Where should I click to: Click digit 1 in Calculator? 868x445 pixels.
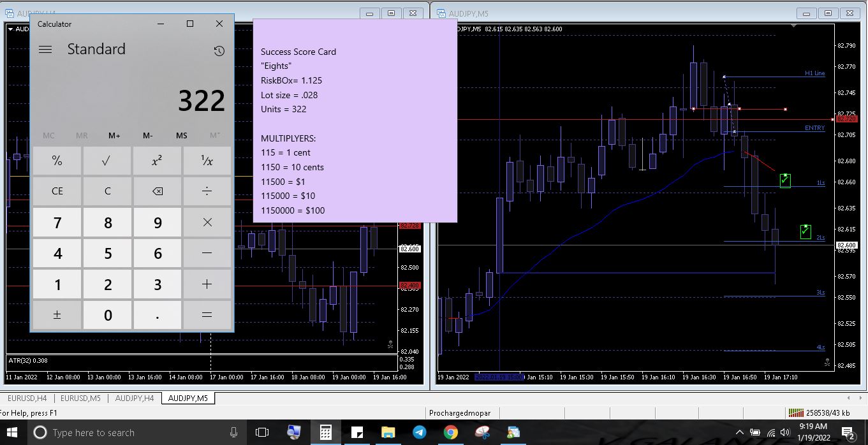[57, 284]
